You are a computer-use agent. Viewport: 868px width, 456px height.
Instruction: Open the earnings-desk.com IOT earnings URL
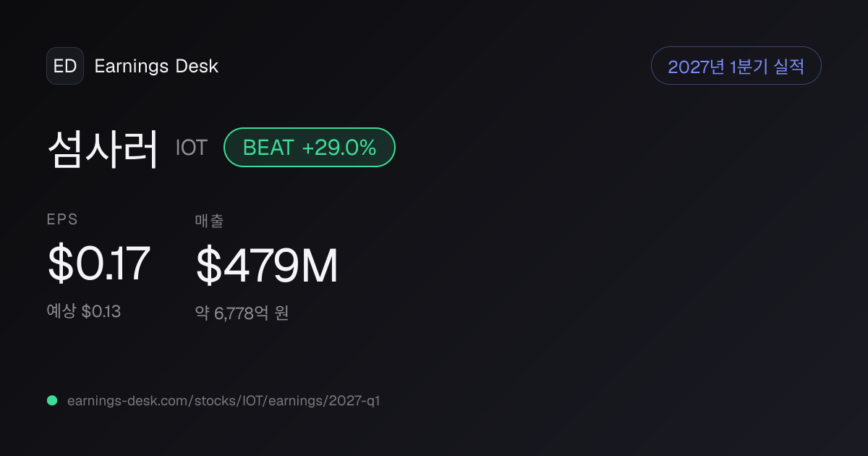224,400
